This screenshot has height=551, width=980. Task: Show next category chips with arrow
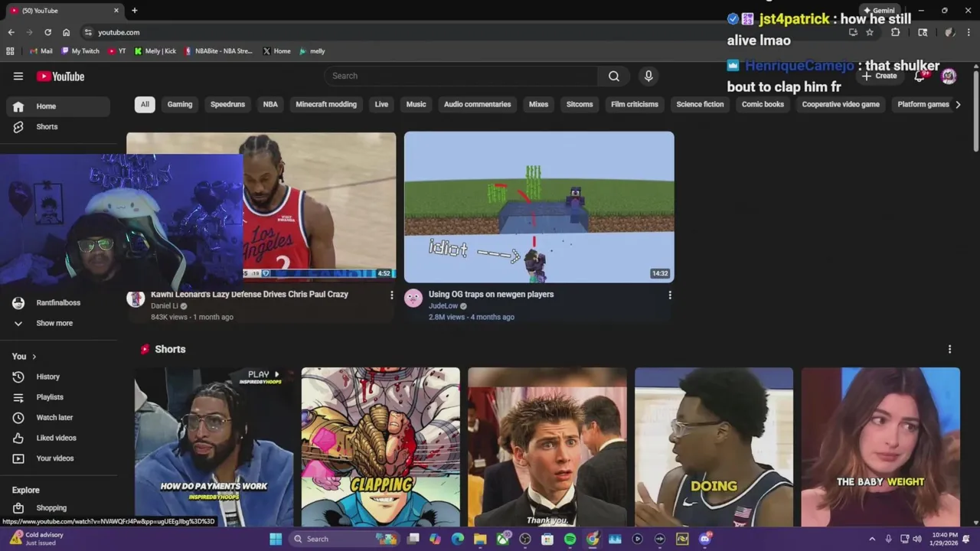(x=958, y=104)
